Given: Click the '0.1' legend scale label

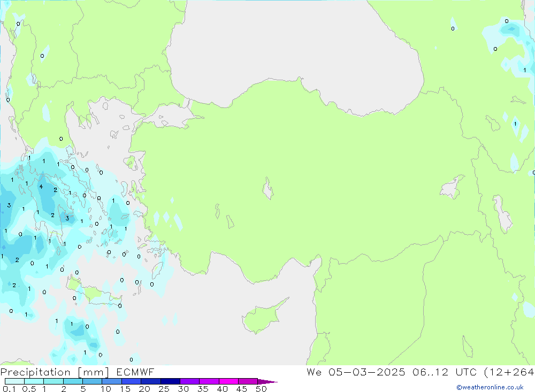Looking at the screenshot, I should [9, 389].
